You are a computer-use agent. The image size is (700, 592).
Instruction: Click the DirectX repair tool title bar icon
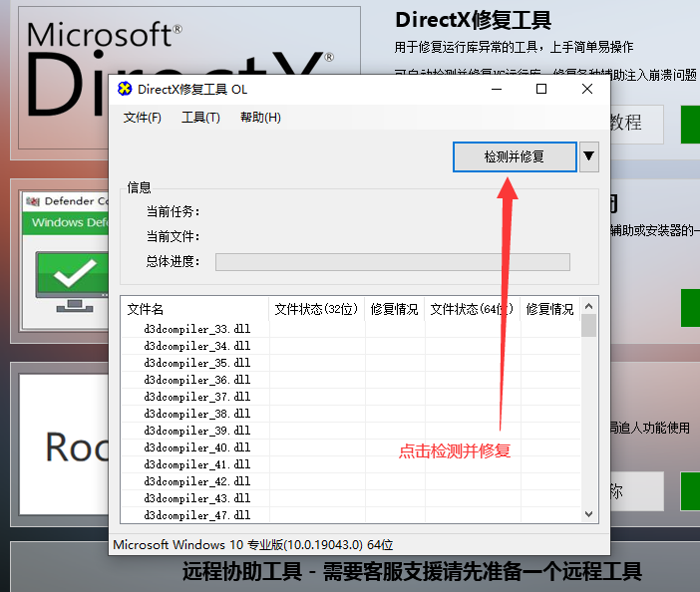point(125,89)
